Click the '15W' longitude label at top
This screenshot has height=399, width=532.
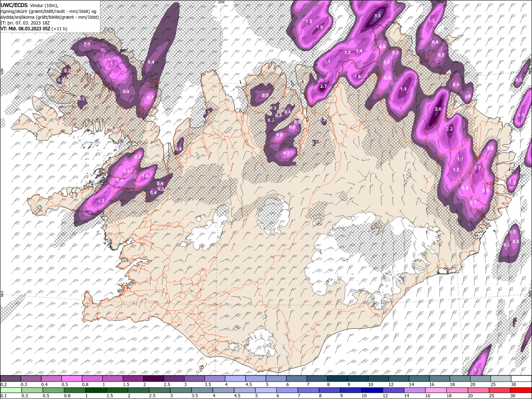pos(441,2)
